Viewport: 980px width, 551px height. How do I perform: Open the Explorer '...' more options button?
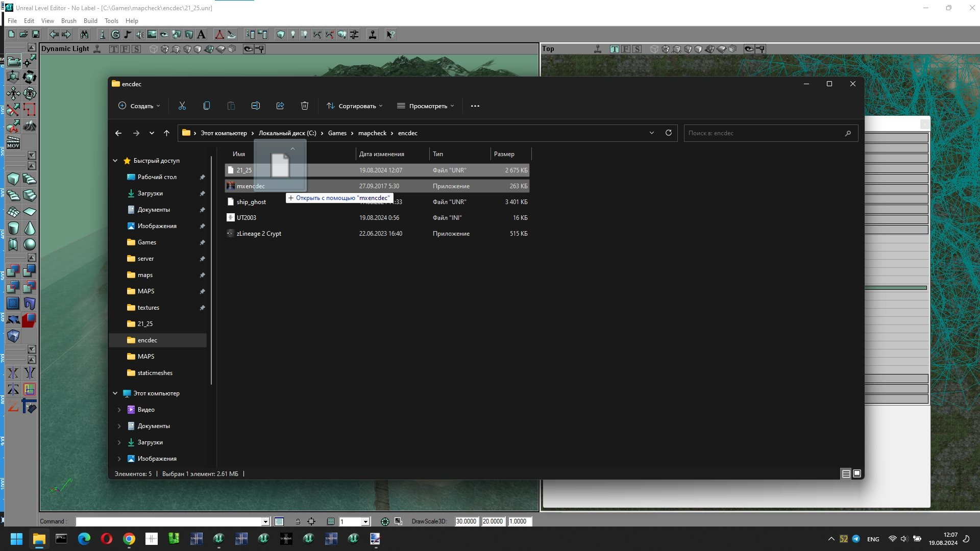[475, 106]
